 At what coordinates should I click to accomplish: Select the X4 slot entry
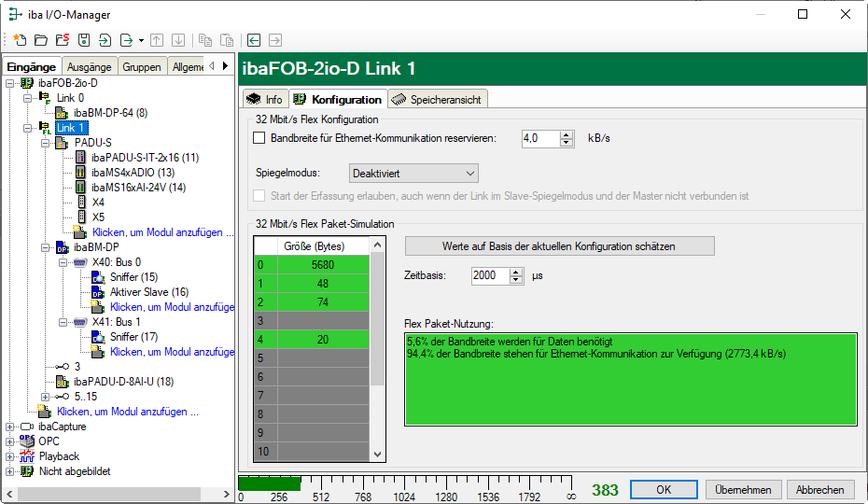[x=98, y=203]
